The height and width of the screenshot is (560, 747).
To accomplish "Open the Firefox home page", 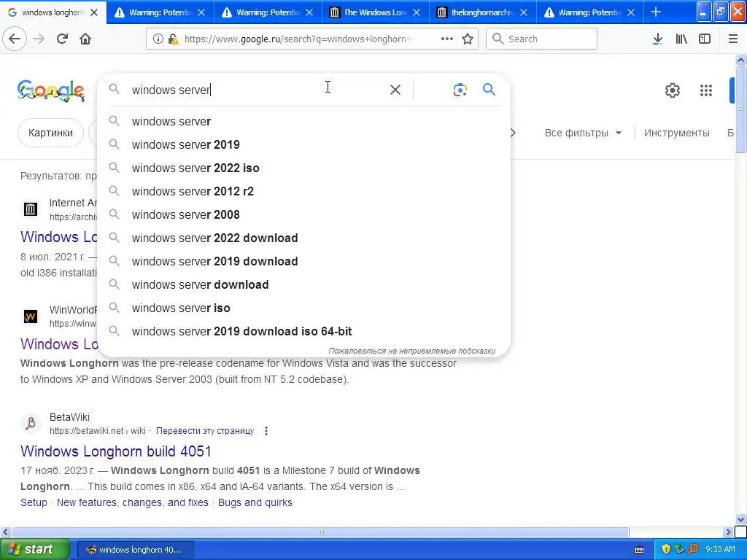I will [x=85, y=39].
